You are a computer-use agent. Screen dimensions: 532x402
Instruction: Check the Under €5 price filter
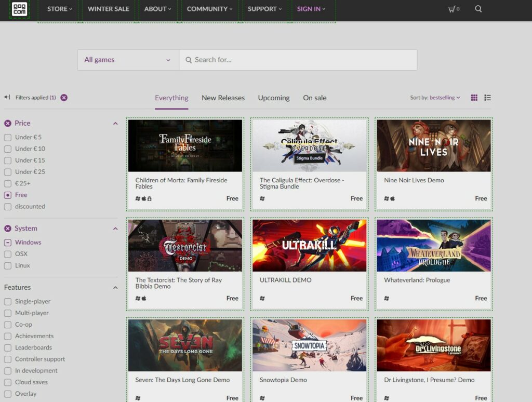click(8, 138)
